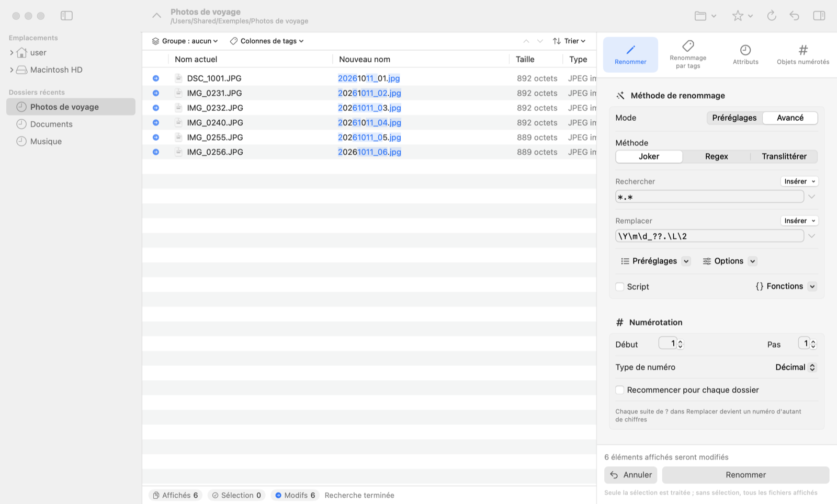This screenshot has height=504, width=837.
Task: Open the Colonnes de tags dropdown
Action: click(267, 41)
